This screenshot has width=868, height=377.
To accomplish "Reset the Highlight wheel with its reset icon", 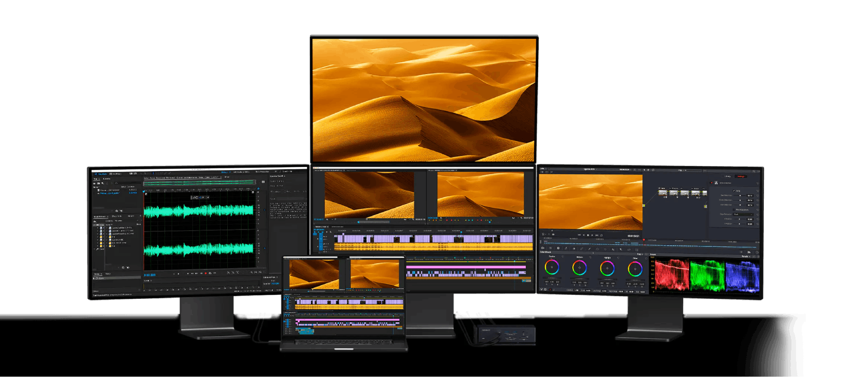I will (x=618, y=257).
